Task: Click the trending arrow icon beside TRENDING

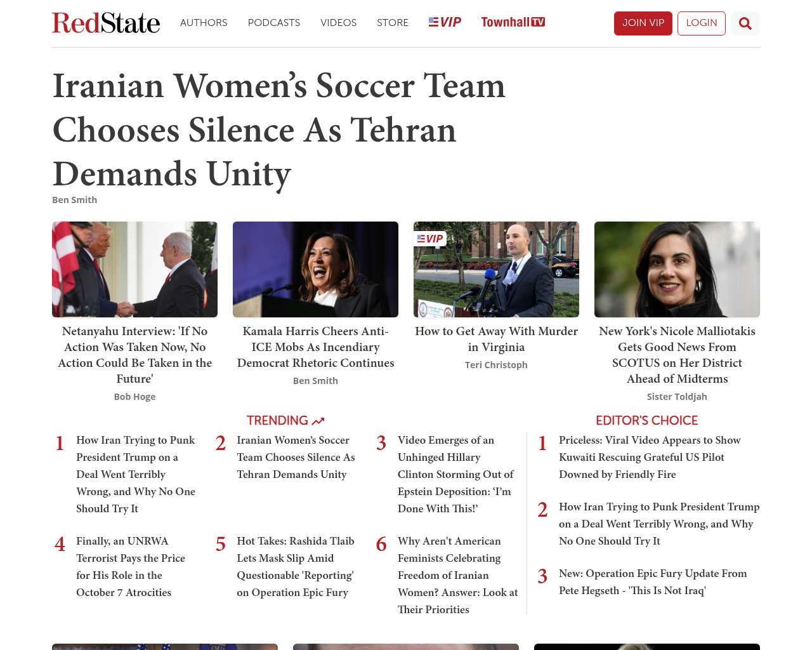Action: 318,421
